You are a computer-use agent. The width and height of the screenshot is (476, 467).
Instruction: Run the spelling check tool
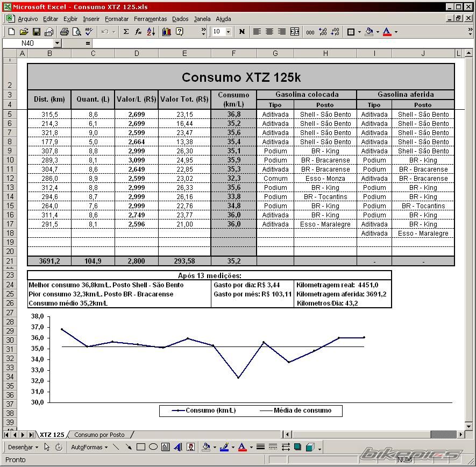89,32
